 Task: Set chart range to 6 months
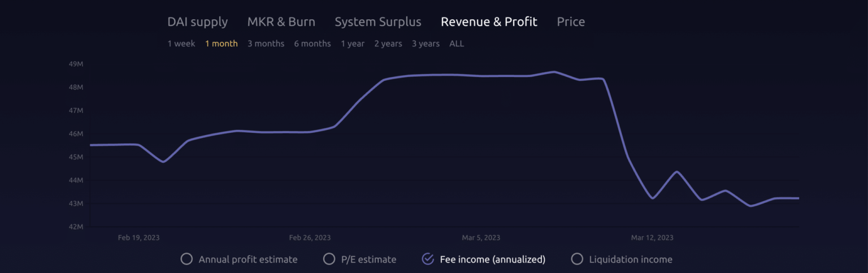(312, 44)
